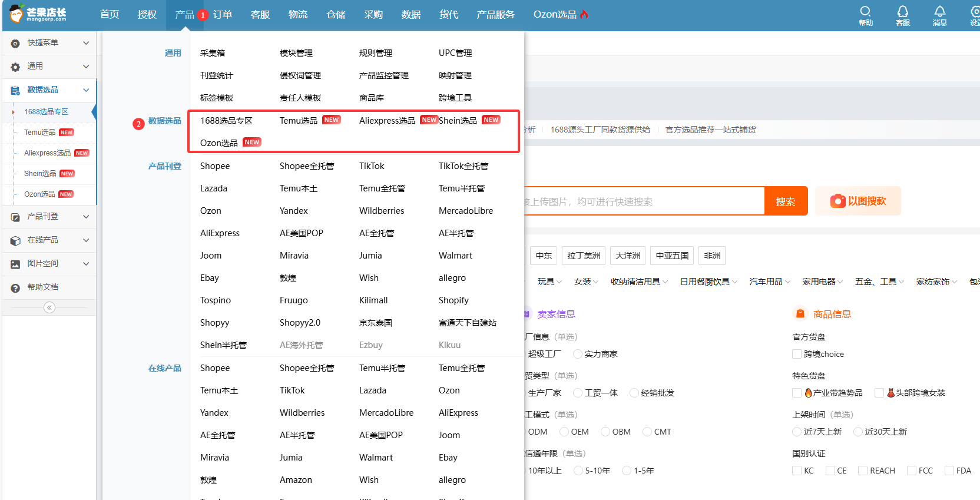980x500 pixels.
Task: Click the 商品信息 section icon
Action: click(800, 314)
